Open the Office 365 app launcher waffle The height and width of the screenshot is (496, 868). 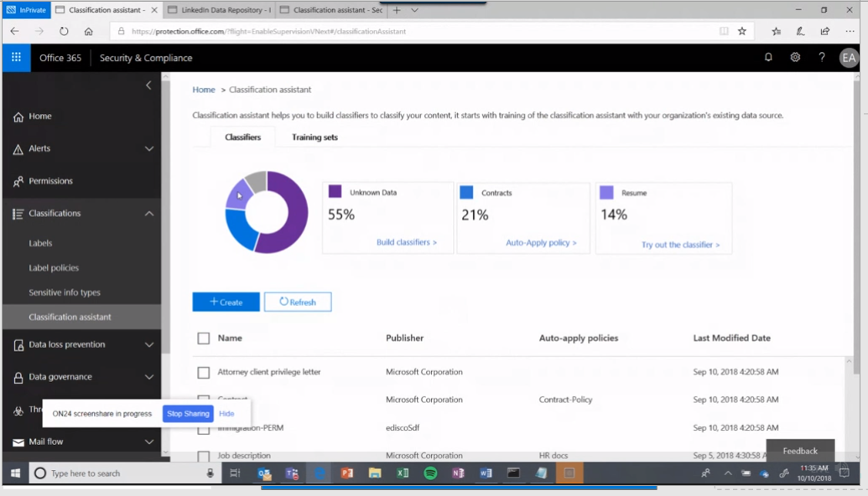[16, 58]
